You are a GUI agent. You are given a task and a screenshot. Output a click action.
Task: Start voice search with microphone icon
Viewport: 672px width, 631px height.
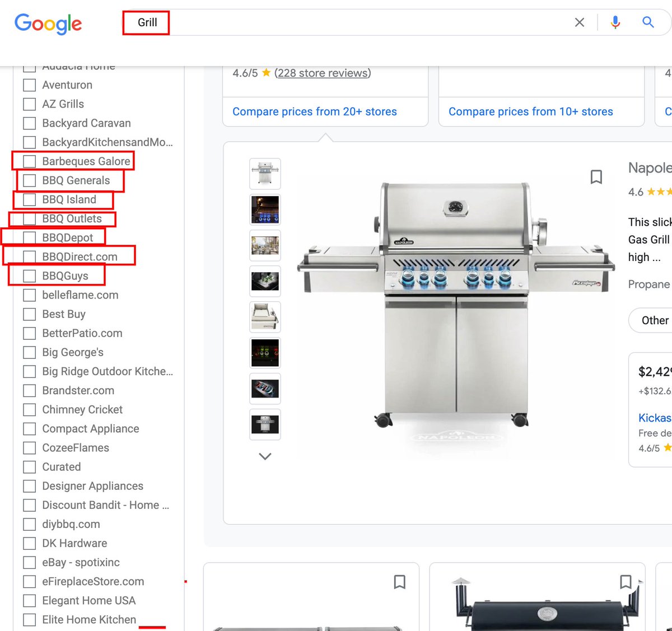pos(615,22)
